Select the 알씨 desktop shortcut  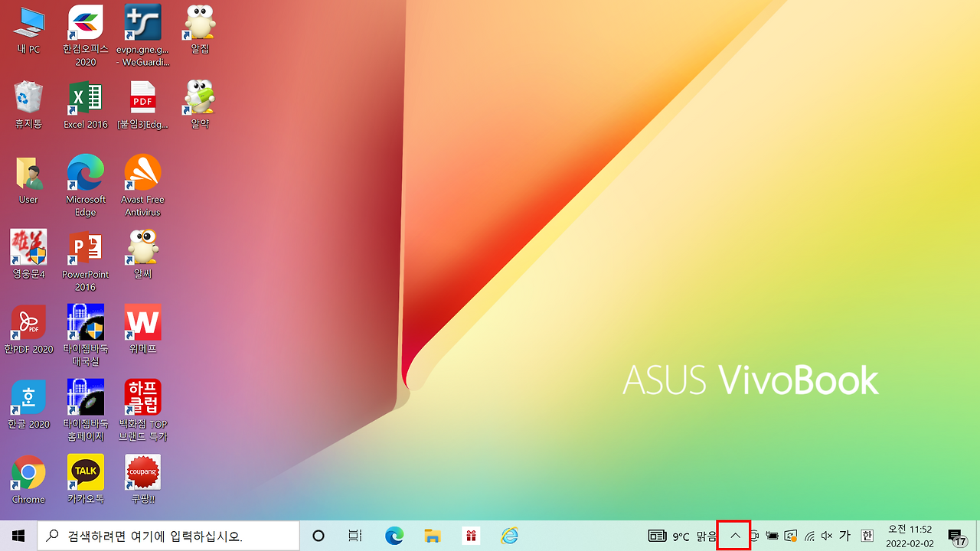click(142, 255)
